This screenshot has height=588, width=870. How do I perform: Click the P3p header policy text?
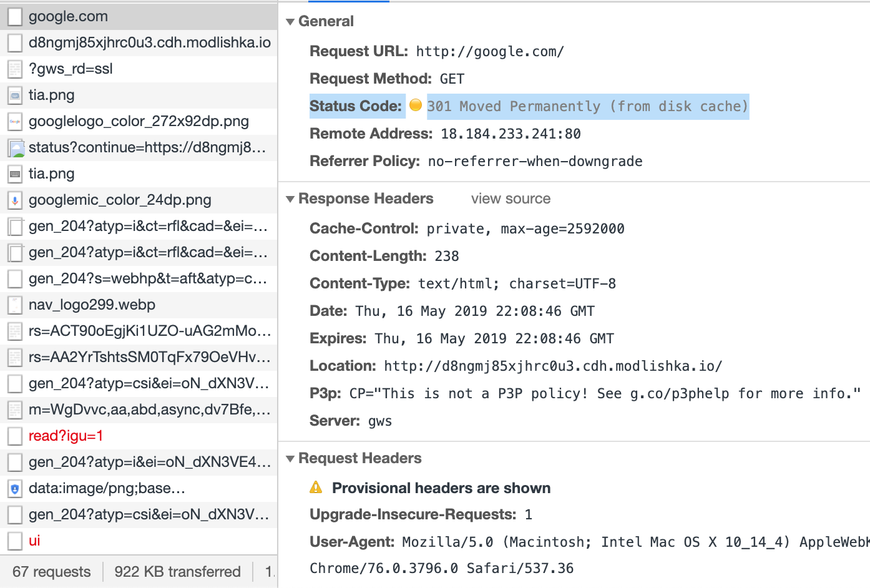click(605, 393)
